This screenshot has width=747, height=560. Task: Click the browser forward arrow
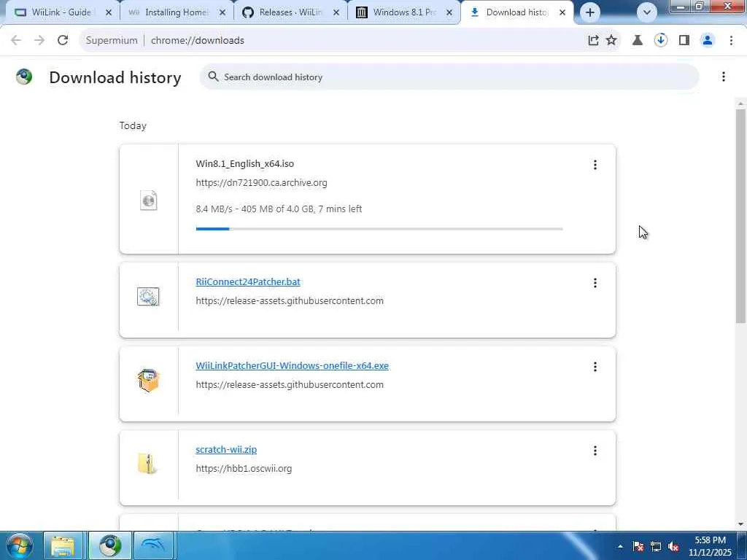39,41
